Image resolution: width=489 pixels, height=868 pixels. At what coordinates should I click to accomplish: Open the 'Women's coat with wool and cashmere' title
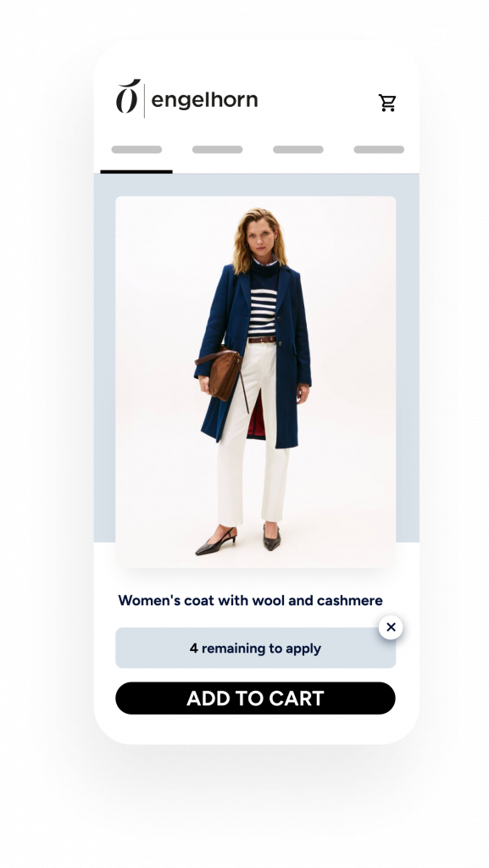251,600
